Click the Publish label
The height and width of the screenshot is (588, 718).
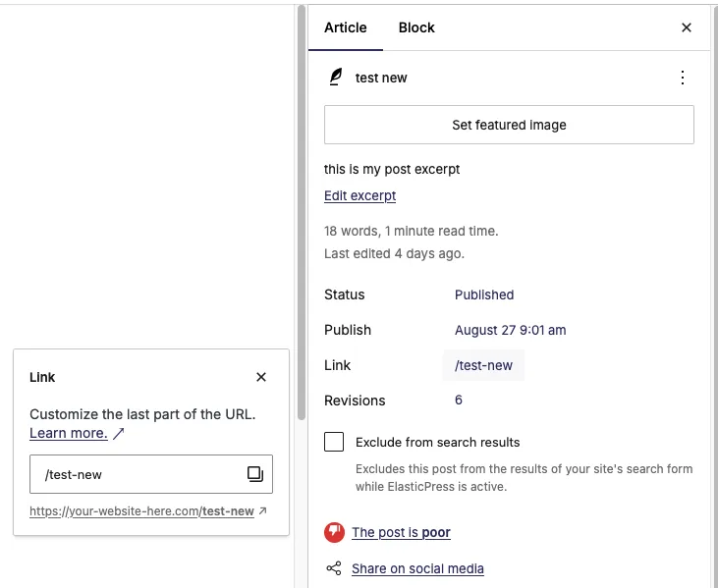click(348, 330)
